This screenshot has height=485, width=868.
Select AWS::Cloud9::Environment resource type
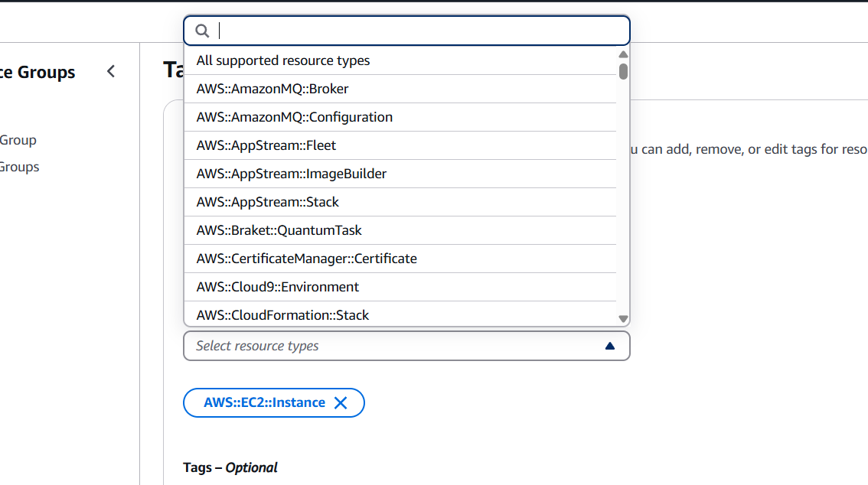coord(400,286)
